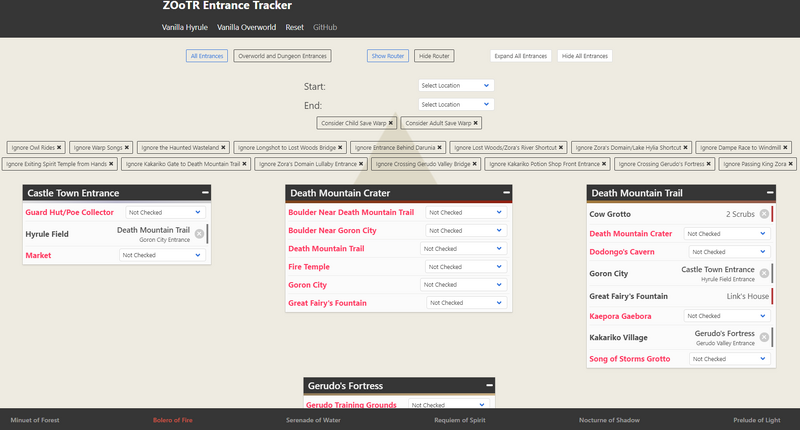
Task: Open the Fire Temple entrance dropdown
Action: click(465, 267)
